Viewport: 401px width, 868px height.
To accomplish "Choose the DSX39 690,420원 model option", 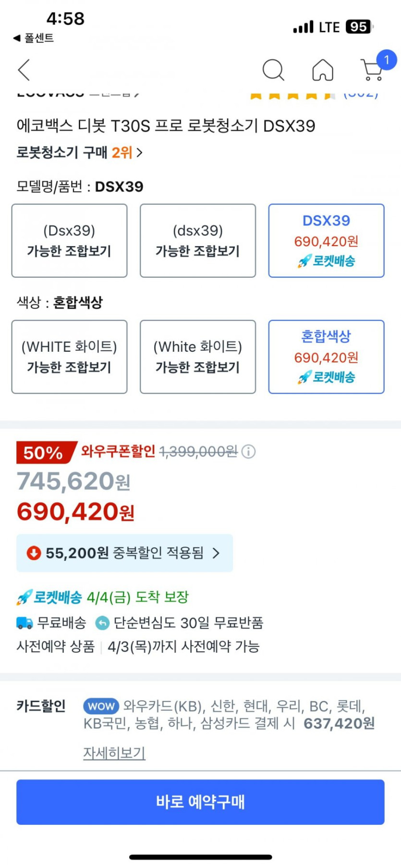I will [x=326, y=240].
